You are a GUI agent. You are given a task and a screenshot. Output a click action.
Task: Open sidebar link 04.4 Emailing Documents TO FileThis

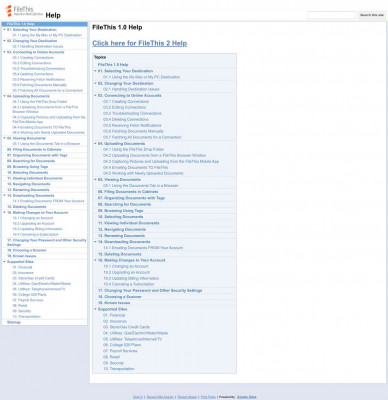point(42,127)
